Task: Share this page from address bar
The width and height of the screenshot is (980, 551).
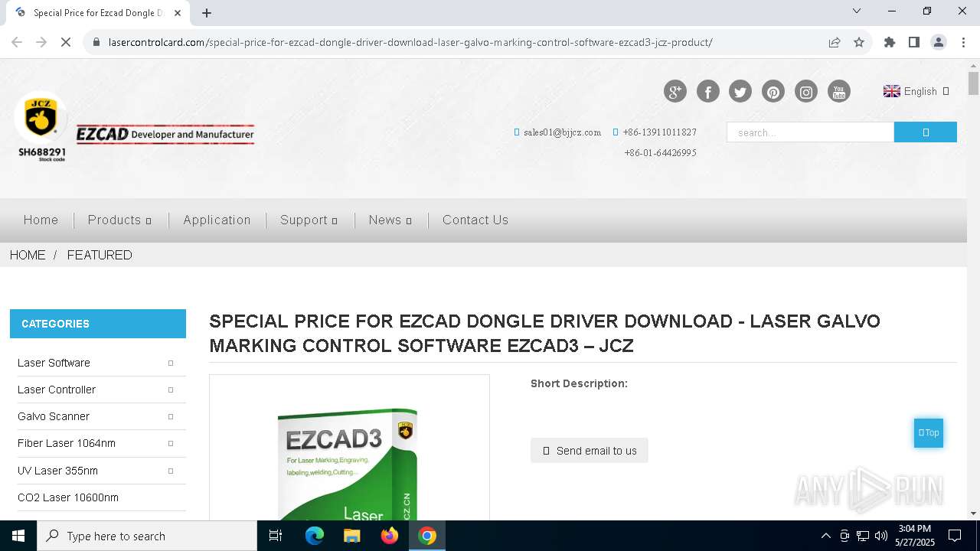Action: [835, 42]
